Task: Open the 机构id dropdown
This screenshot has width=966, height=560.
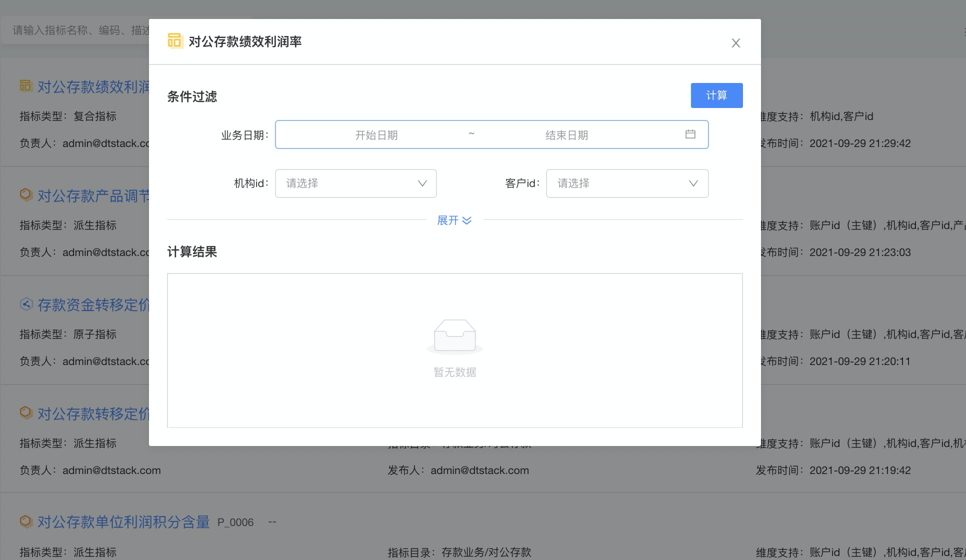Action: point(355,183)
